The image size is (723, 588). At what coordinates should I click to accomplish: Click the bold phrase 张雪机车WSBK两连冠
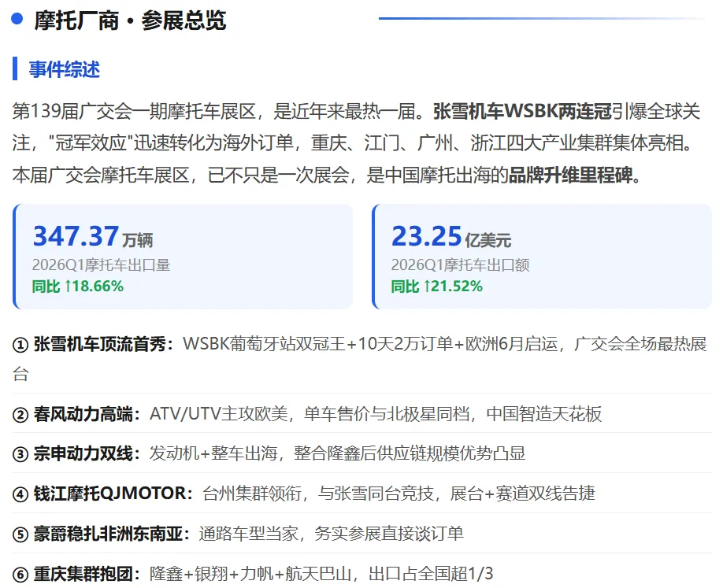click(x=522, y=112)
